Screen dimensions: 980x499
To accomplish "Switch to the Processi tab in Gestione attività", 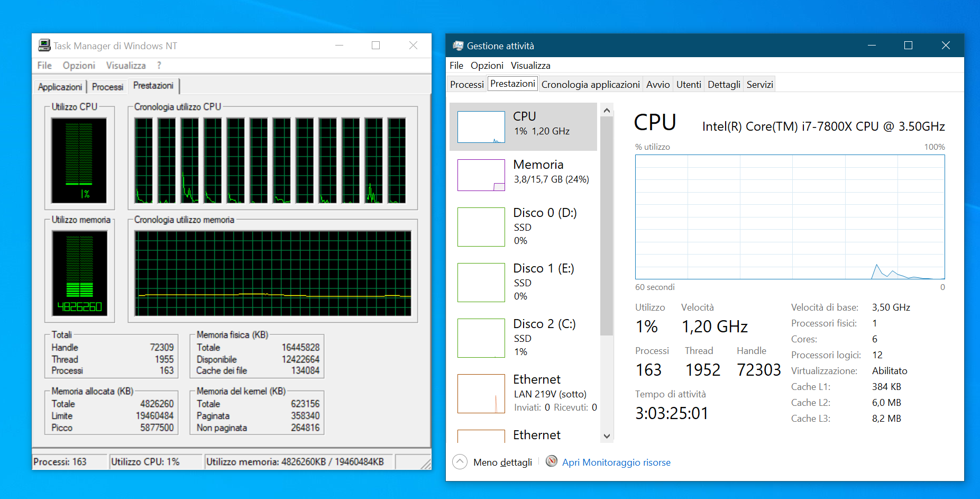I will point(467,85).
